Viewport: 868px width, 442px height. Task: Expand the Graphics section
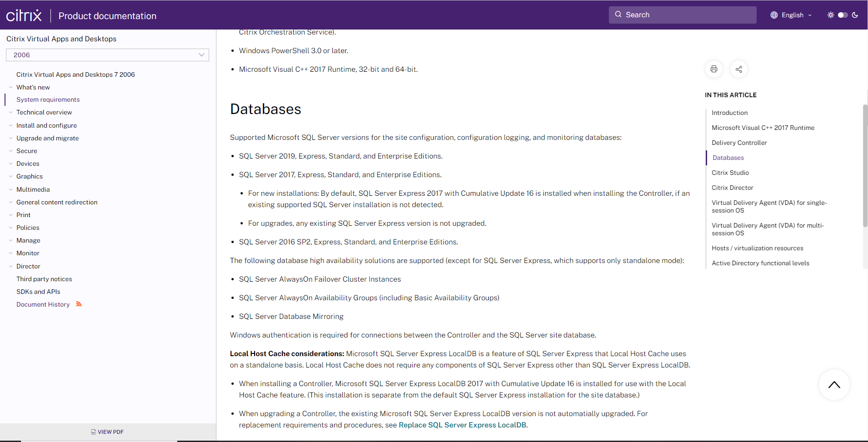point(10,176)
